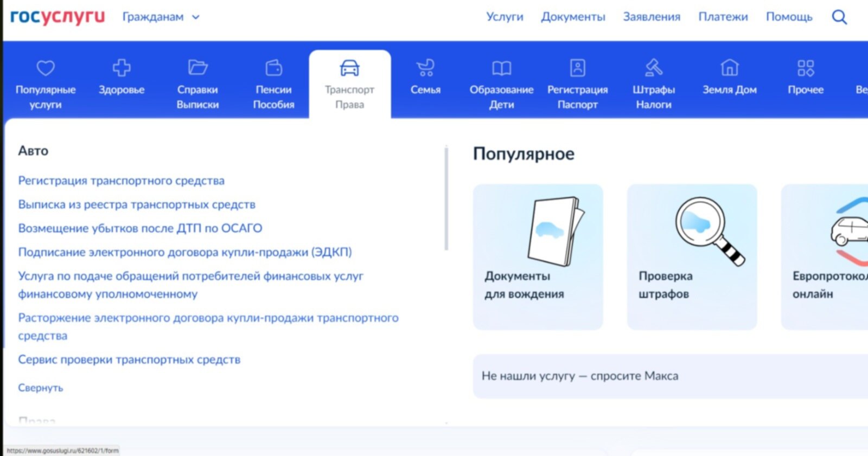Open Регистрация транспортного средства link
Image resolution: width=868 pixels, height=456 pixels.
[121, 181]
